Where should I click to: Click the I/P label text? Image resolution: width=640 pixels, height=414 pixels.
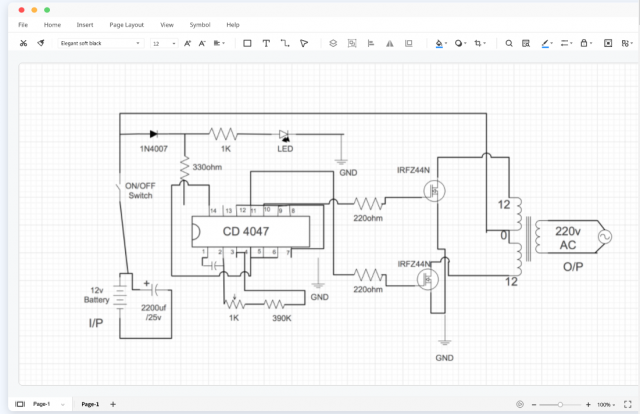point(96,323)
